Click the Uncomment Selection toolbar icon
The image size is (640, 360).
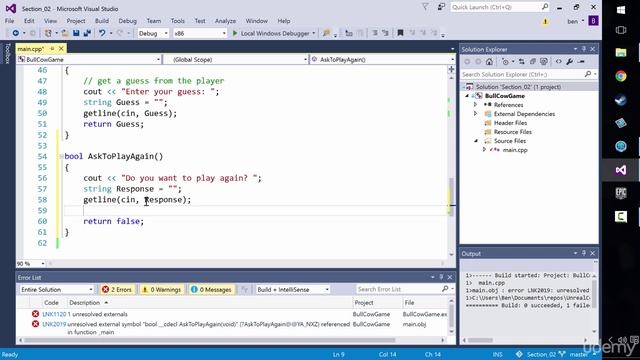point(385,33)
